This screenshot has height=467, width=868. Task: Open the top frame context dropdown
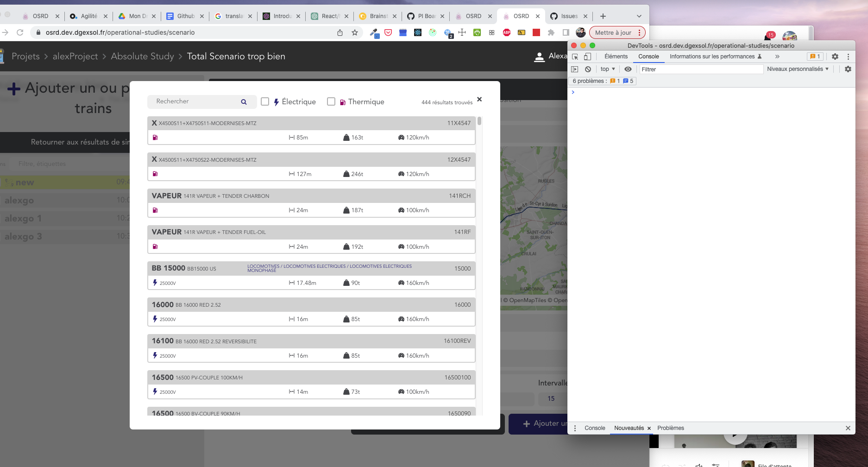pyautogui.click(x=607, y=69)
